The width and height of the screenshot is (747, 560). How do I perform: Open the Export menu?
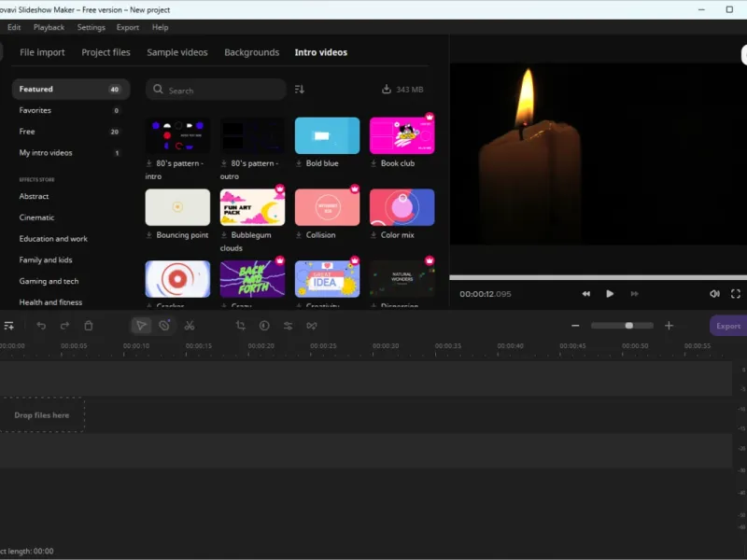pyautogui.click(x=128, y=27)
